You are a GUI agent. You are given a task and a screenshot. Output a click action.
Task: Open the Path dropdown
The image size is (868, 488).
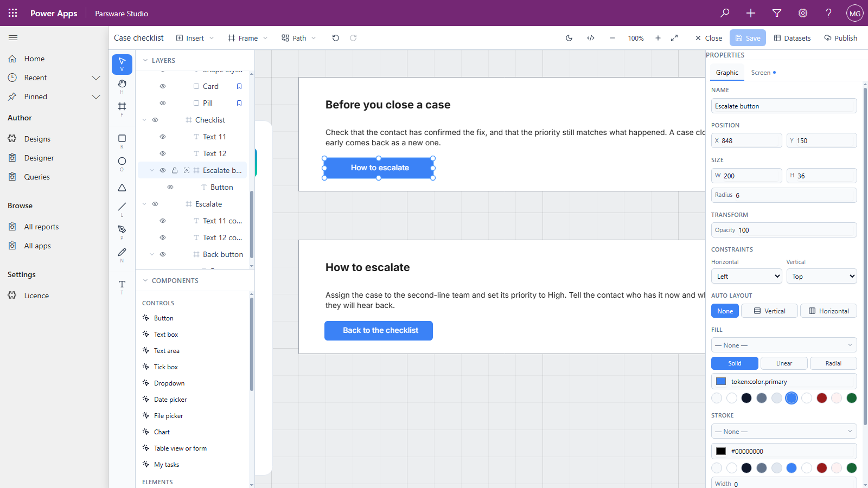coord(299,38)
